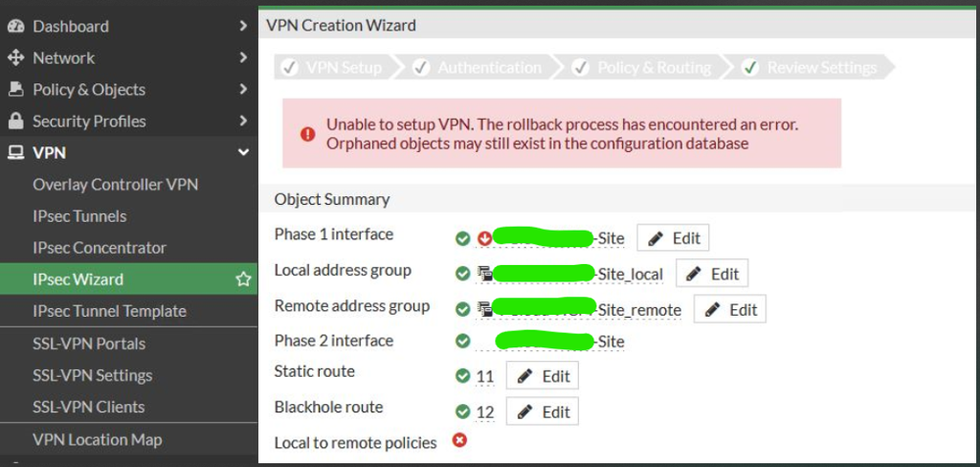Click the Policy & Objects icon

15,89
